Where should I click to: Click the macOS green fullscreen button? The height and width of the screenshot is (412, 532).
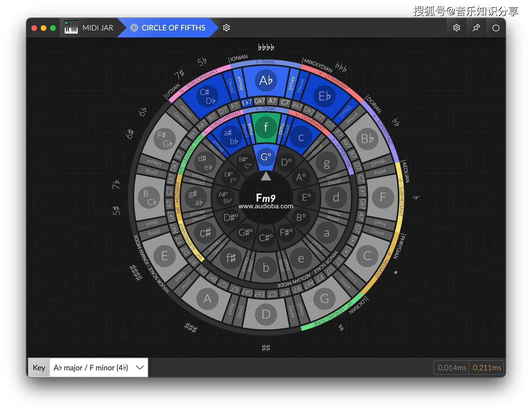[x=53, y=28]
